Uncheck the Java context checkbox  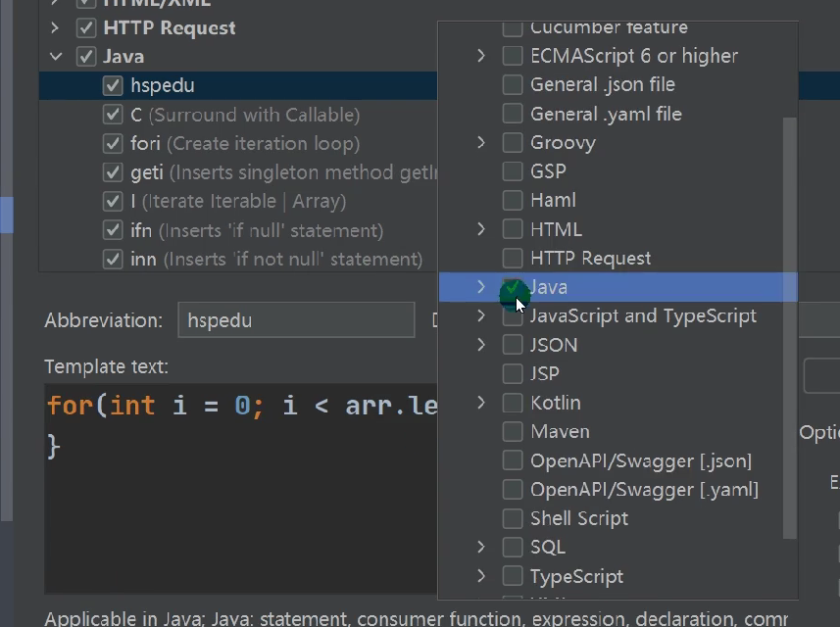pyautogui.click(x=512, y=287)
